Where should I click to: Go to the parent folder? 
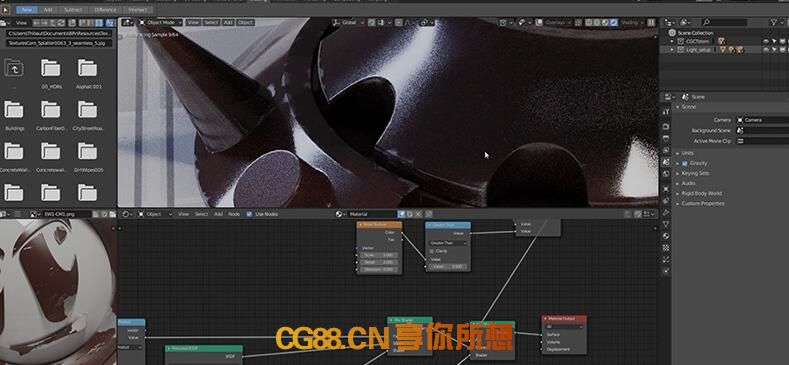click(x=14, y=67)
